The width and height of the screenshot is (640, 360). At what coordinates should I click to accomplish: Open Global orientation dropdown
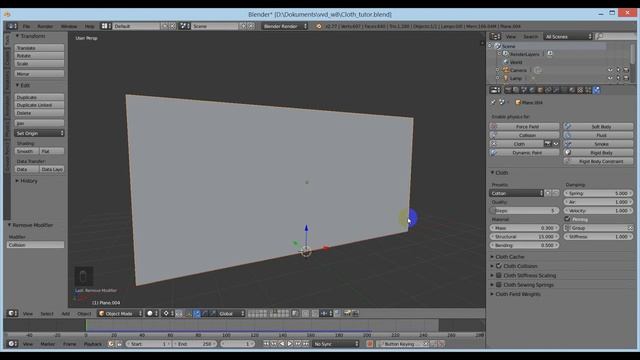click(231, 313)
